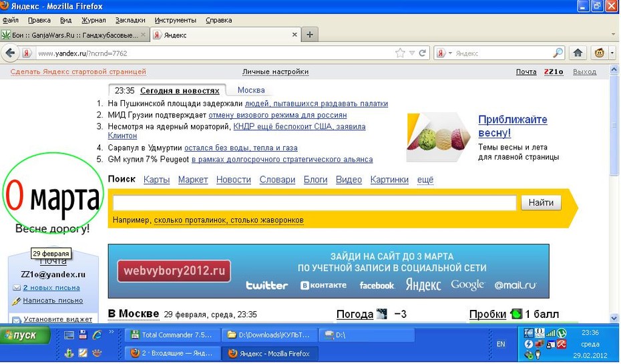Open a new tab with plus button
This screenshot has height=364, width=621.
[310, 35]
